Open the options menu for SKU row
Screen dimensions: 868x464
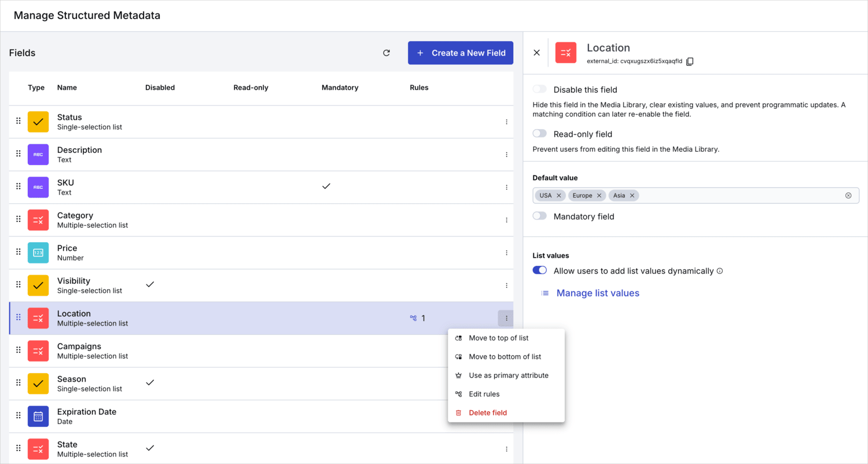[x=506, y=187]
